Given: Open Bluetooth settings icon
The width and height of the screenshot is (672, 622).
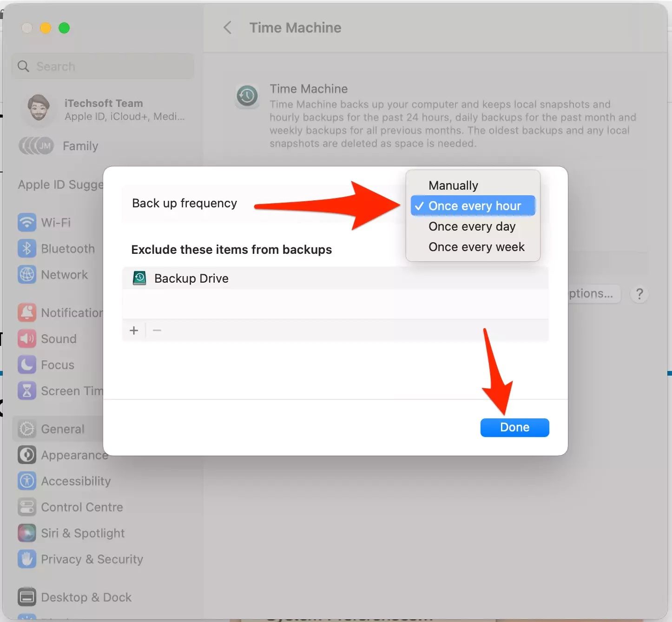Looking at the screenshot, I should (27, 249).
